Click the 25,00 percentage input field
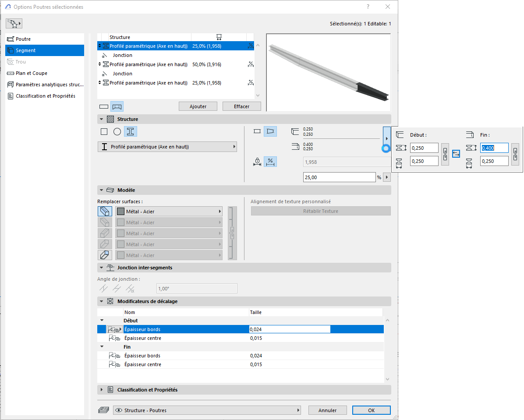The width and height of the screenshot is (524, 420). 339,177
